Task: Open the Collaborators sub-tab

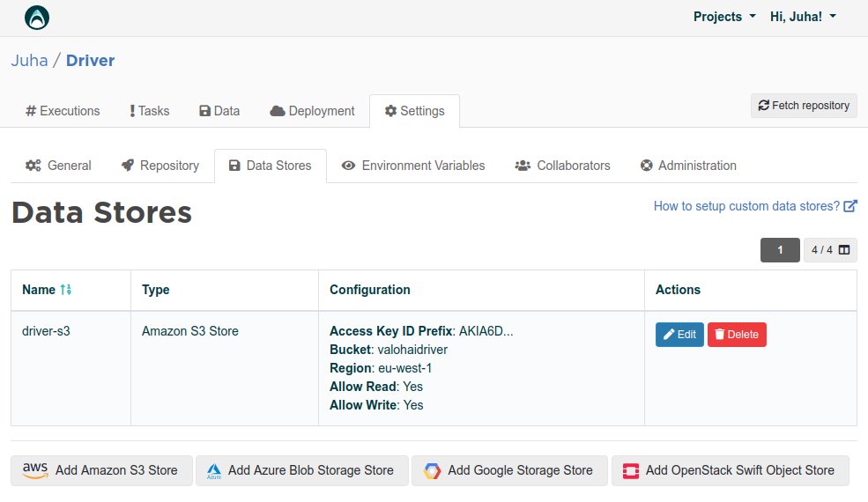Action: pos(562,166)
